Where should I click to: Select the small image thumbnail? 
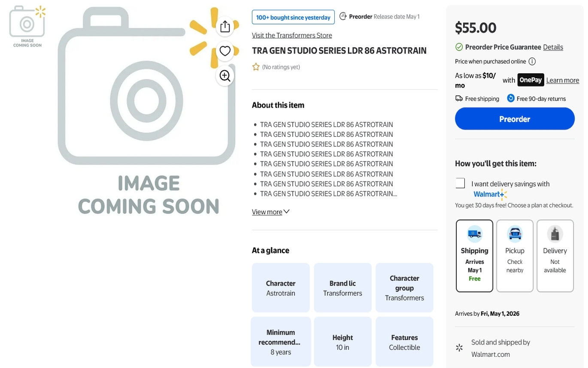27,26
